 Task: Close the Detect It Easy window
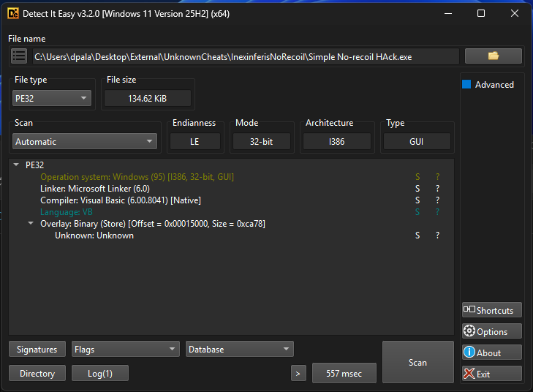tap(515, 14)
